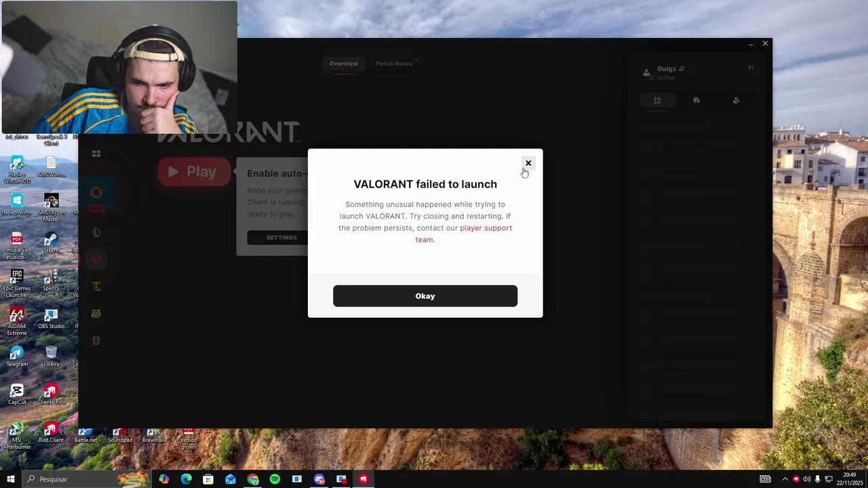Open Hasleo WinToHDD desktop shortcut
The height and width of the screenshot is (488, 868).
click(17, 169)
